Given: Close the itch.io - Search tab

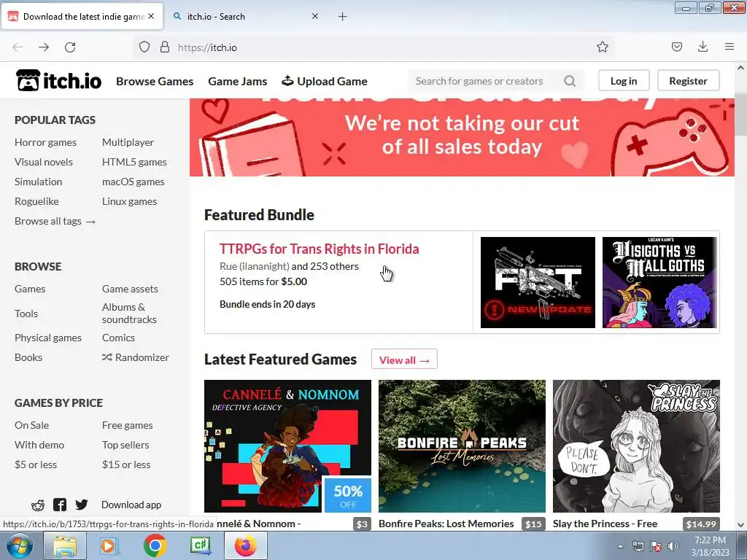Looking at the screenshot, I should point(315,16).
